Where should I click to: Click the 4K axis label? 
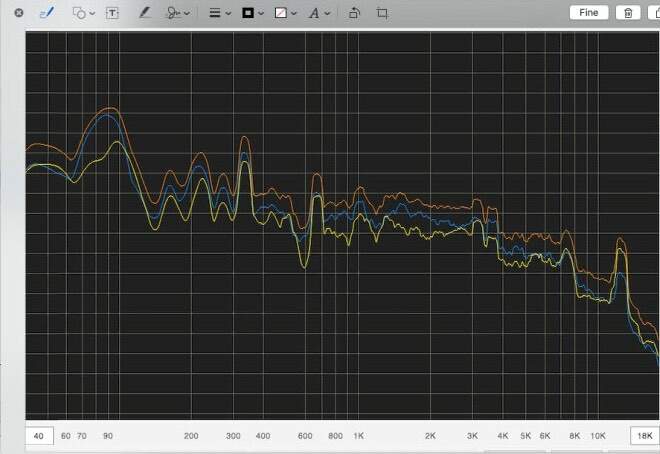[503, 436]
